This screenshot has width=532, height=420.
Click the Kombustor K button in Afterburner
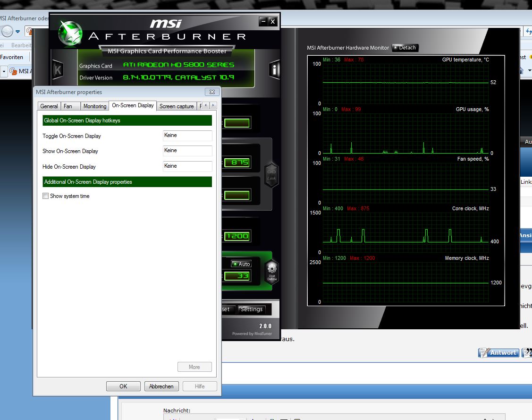pos(58,70)
